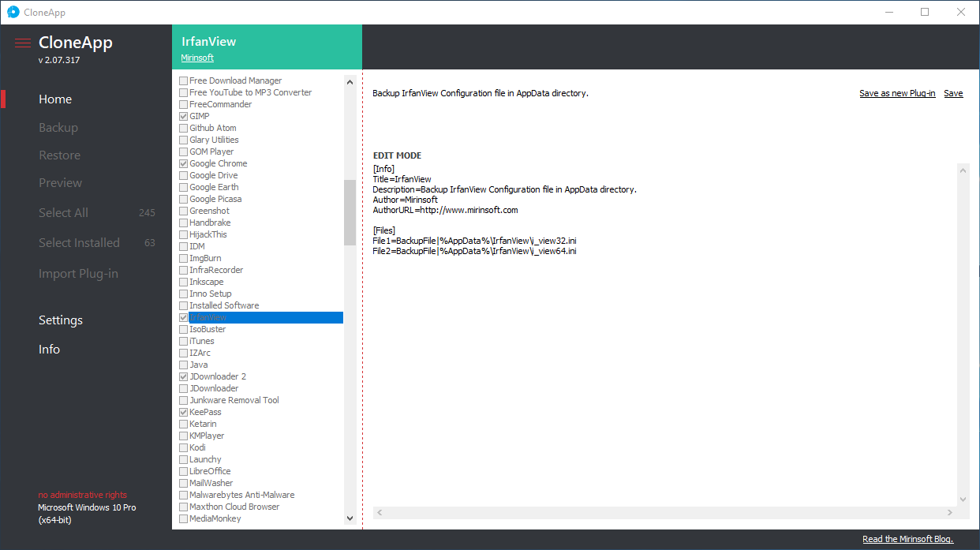Select GOM Player in list
Screen dimensions: 980x550
[x=211, y=152]
